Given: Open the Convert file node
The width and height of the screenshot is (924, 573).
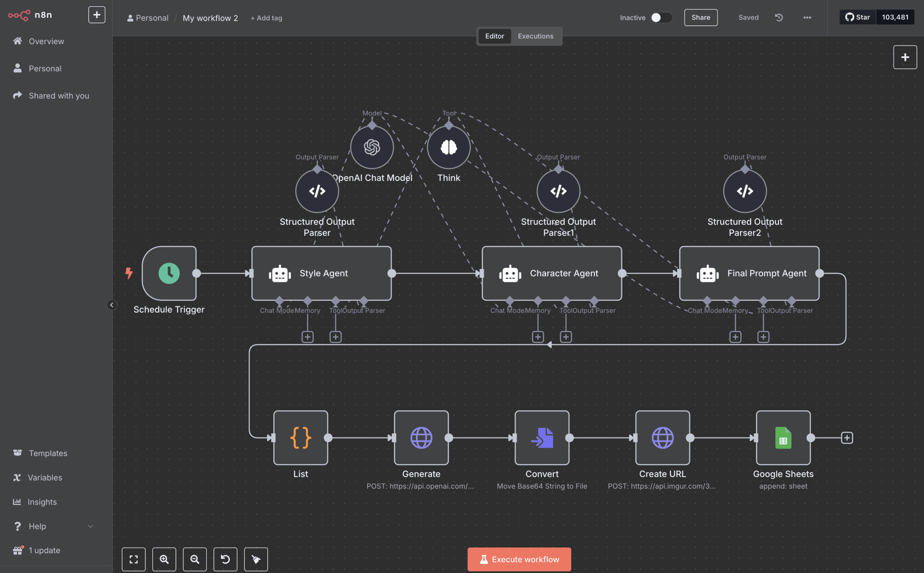Looking at the screenshot, I should pos(542,438).
